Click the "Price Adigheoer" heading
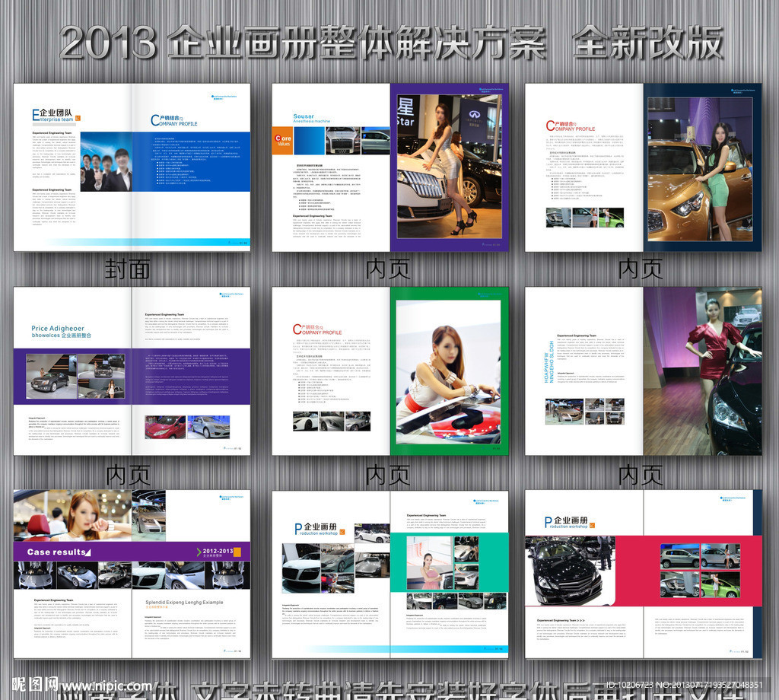Viewport: 779px width, 700px height. coord(61,332)
